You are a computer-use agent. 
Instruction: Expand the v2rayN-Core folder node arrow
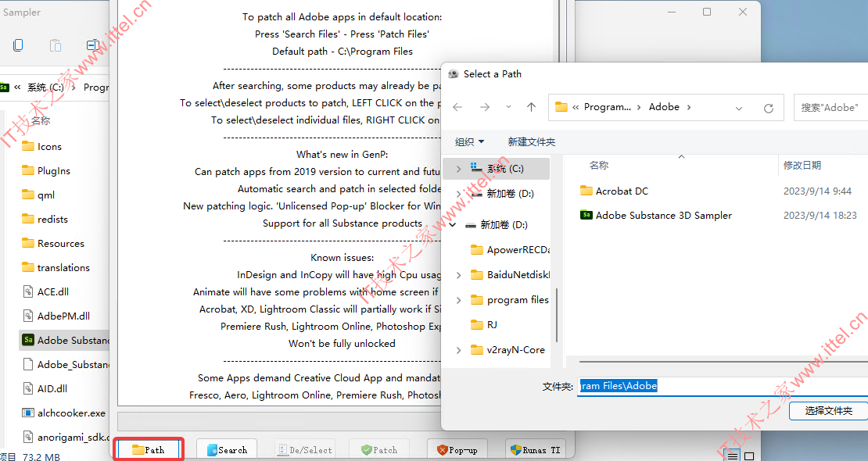(458, 350)
